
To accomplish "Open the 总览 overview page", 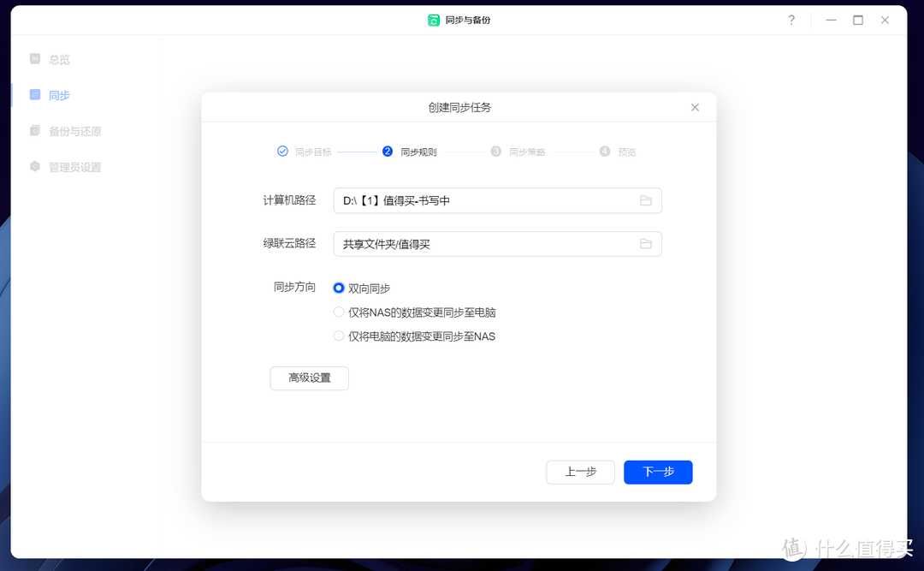I will click(x=62, y=59).
